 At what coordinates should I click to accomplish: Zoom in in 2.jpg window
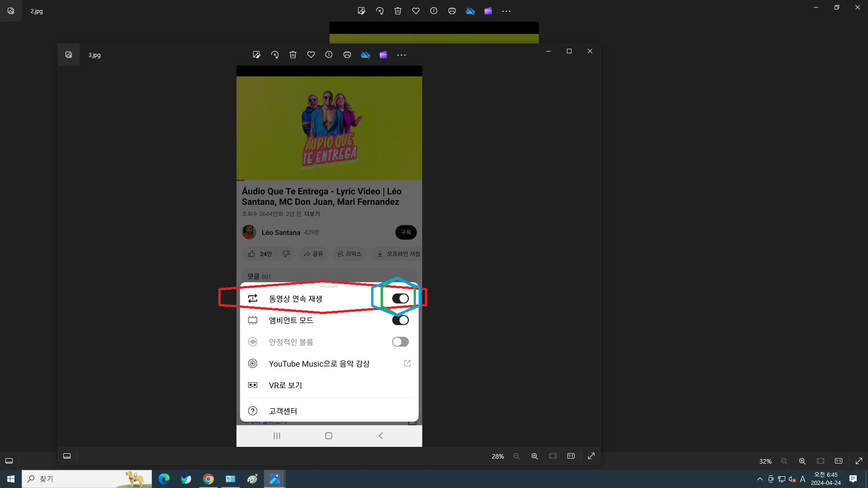click(x=802, y=461)
